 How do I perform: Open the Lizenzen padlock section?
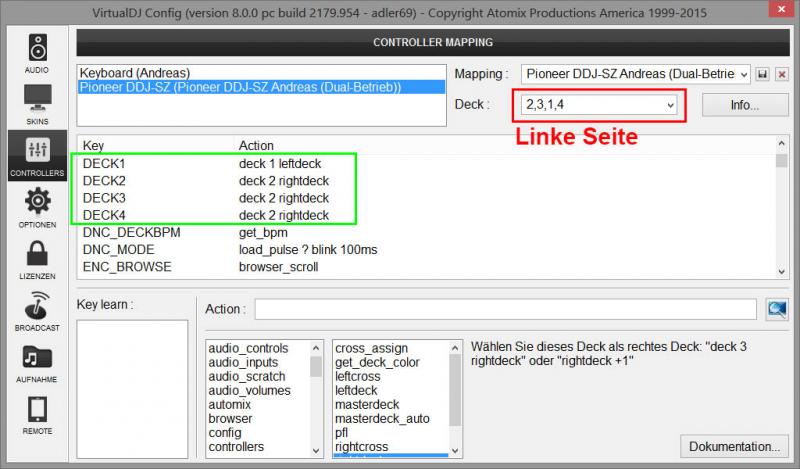(37, 259)
